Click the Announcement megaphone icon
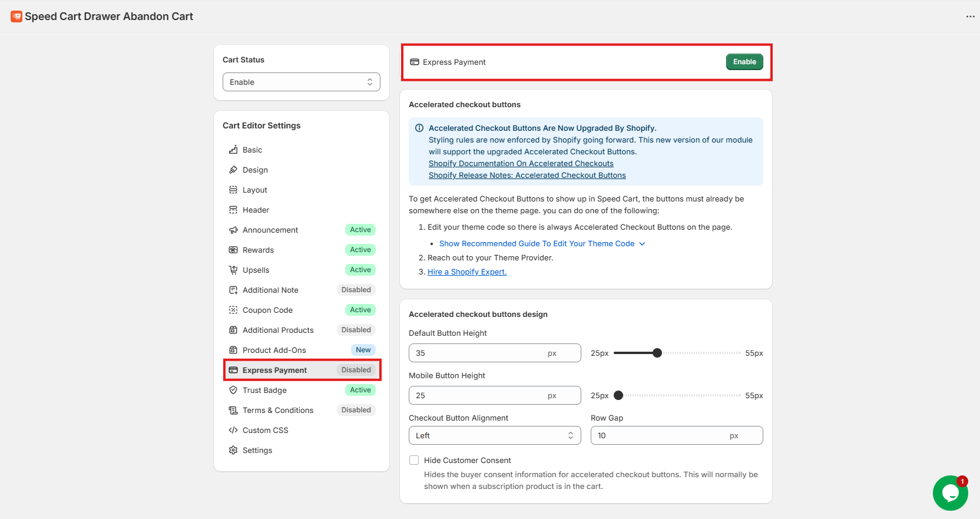The image size is (980, 519). point(233,230)
